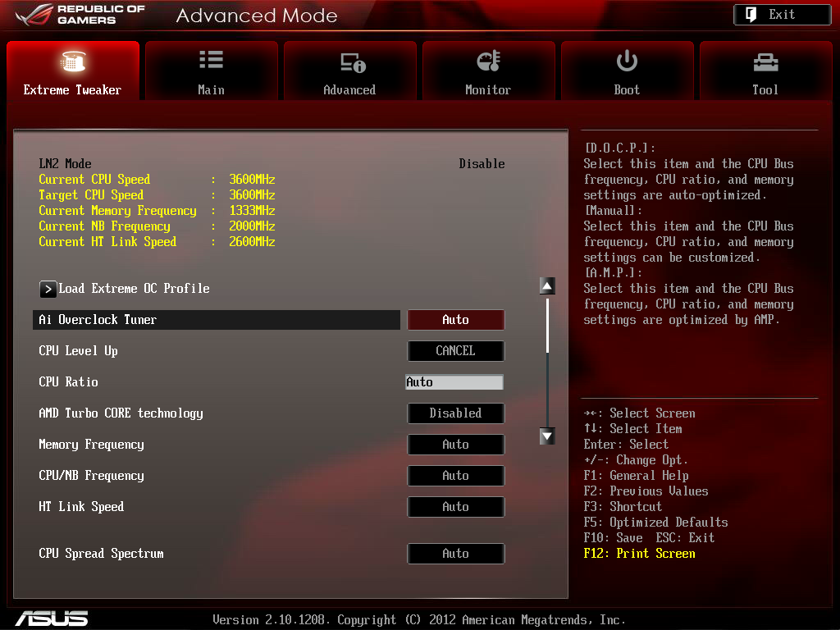Click the [Manual]: help heading
This screenshot has width=840, height=630.
[613, 211]
